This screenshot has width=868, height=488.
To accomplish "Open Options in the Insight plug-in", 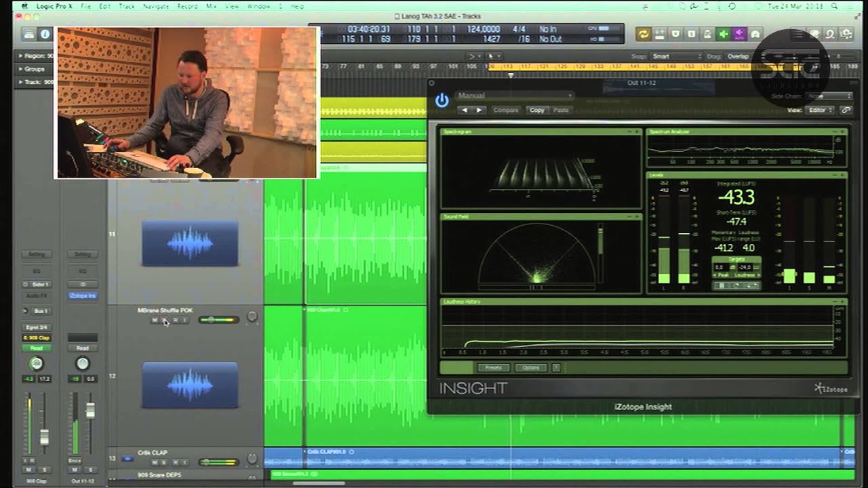I will pos(531,368).
